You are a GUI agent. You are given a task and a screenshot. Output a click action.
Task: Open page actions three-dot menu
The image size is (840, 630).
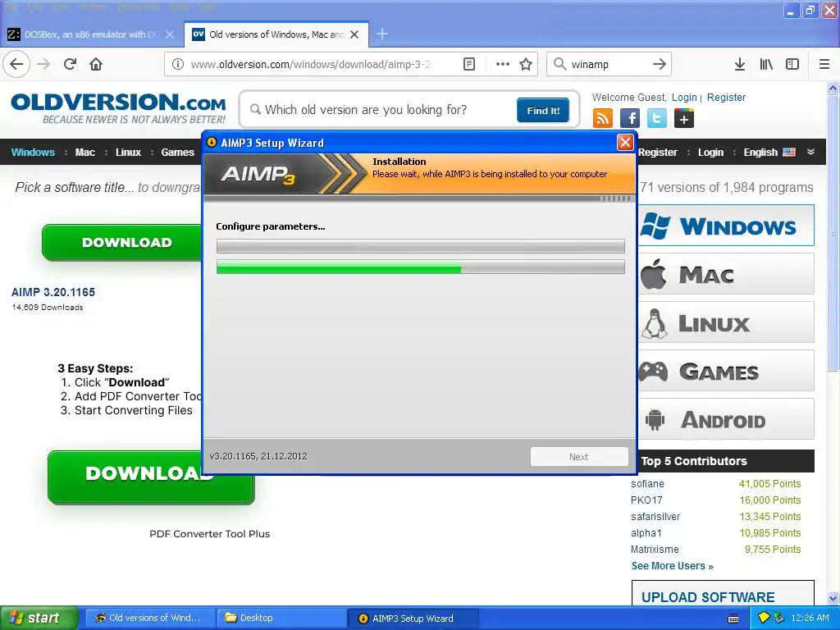pyautogui.click(x=502, y=64)
